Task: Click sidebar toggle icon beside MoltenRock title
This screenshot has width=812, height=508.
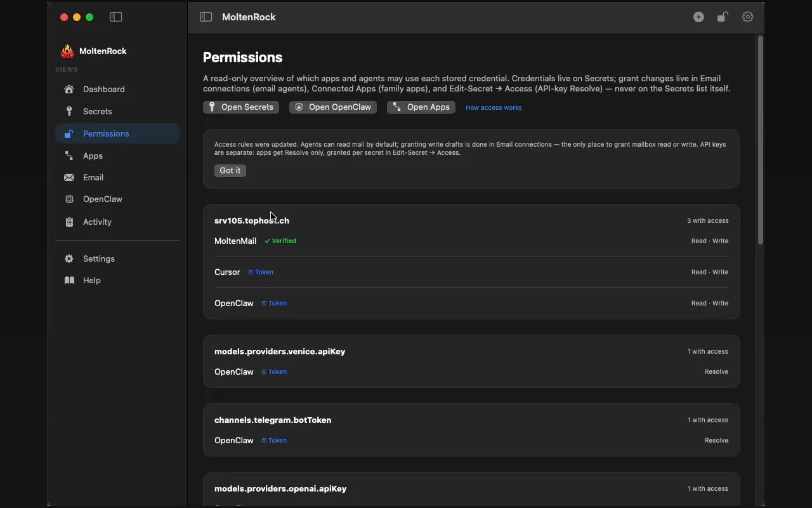Action: pos(206,17)
